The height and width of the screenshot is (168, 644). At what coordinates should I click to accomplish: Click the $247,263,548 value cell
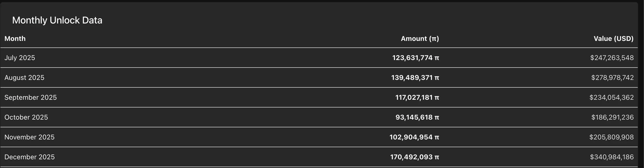coord(612,58)
